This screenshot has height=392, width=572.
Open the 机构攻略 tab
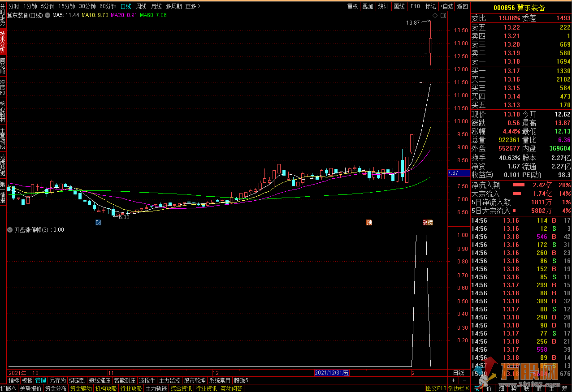[106, 388]
